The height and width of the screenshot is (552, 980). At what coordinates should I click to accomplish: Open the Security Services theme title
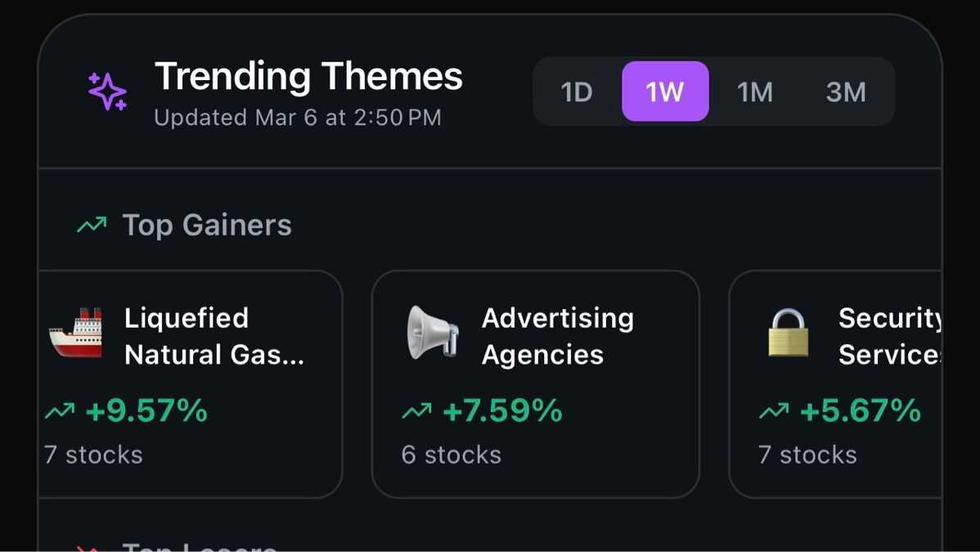coord(890,336)
